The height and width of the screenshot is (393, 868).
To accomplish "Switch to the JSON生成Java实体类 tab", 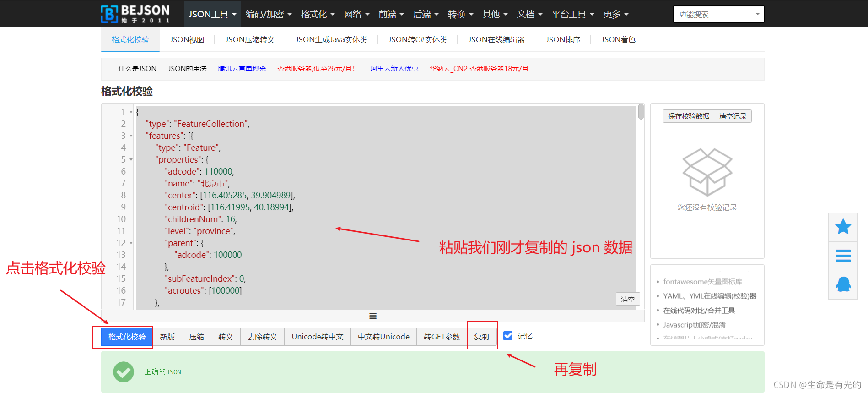I will [x=331, y=40].
